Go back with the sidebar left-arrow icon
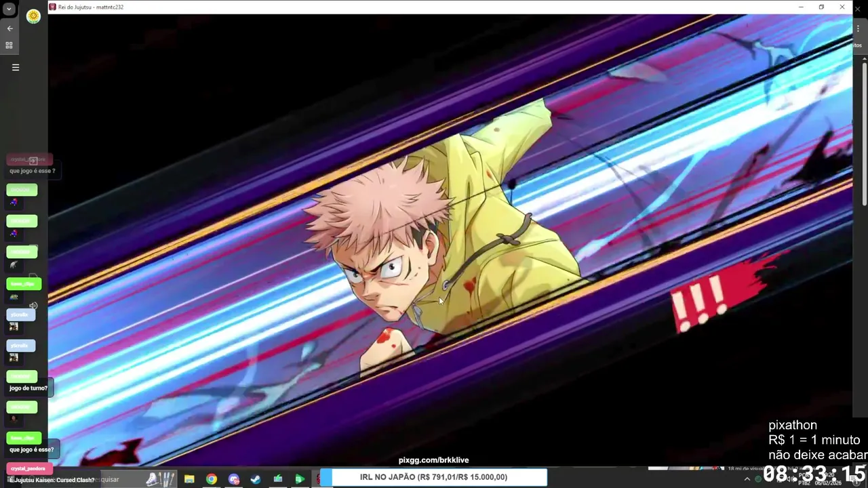Screen dimensions: 868x488 pos(9,28)
